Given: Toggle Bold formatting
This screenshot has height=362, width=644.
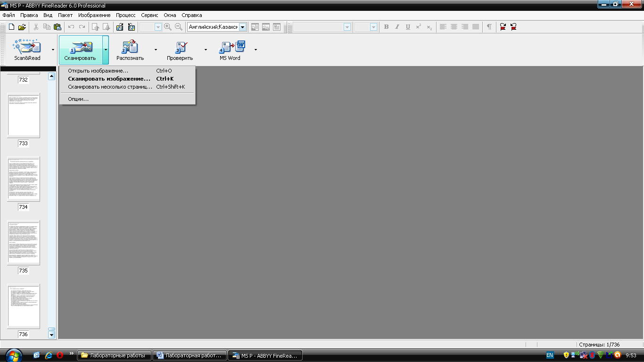Looking at the screenshot, I should [x=387, y=27].
